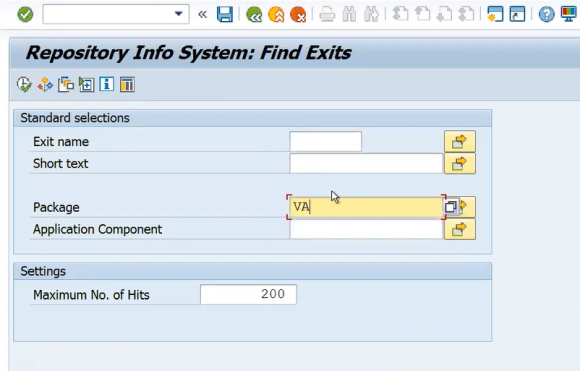Click the First Page icon
Screen dimensions: 580x371
pos(400,14)
